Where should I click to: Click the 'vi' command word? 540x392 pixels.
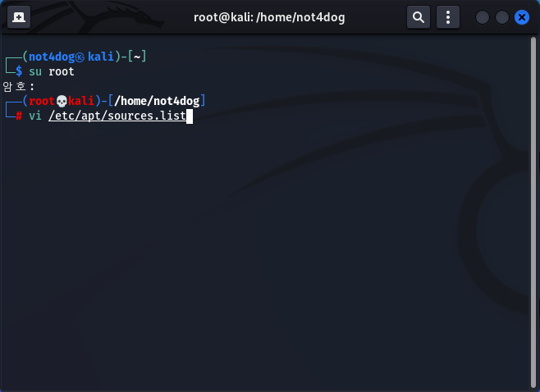pyautogui.click(x=35, y=116)
